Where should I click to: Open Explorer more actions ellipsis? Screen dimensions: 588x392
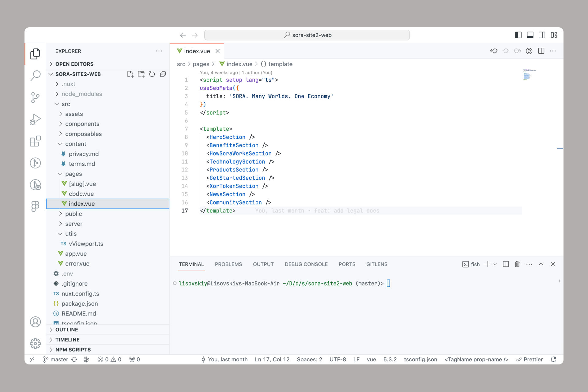(159, 51)
